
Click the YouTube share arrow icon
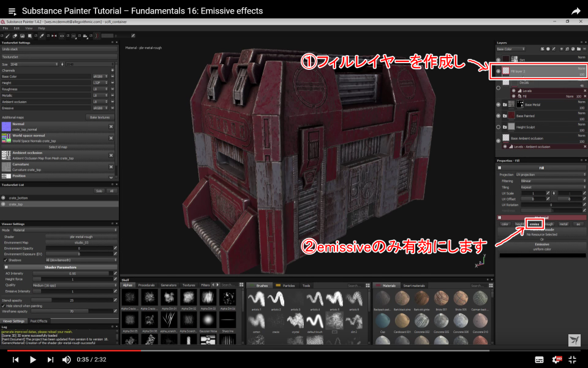[x=576, y=11]
